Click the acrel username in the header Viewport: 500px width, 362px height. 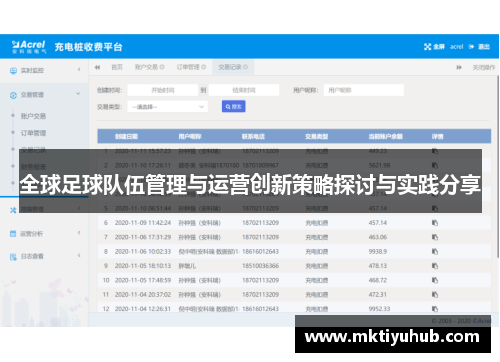(x=457, y=47)
